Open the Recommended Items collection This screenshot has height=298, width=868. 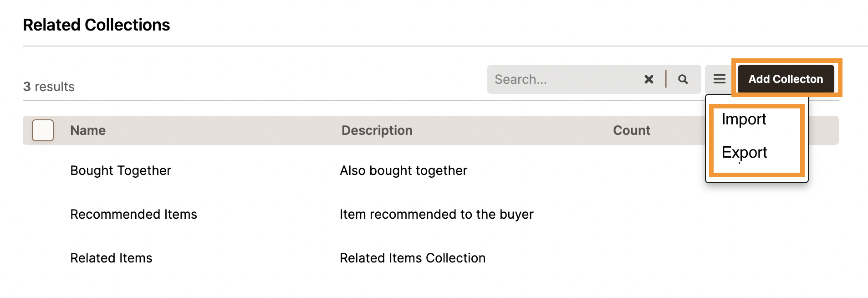(133, 214)
